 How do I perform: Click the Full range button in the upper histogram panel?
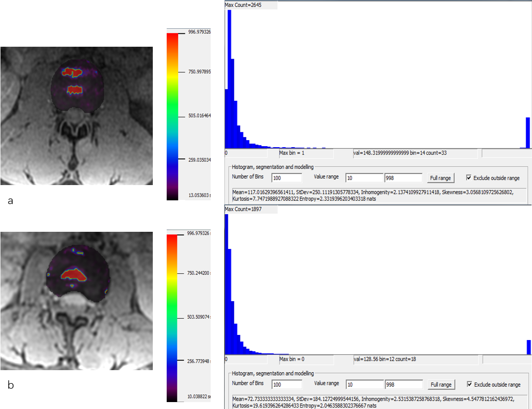pos(440,178)
